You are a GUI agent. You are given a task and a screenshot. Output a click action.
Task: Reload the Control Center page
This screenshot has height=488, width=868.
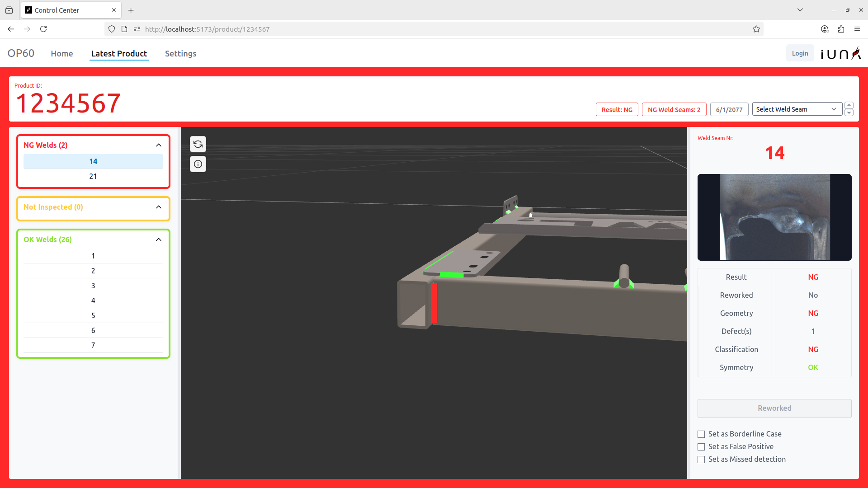43,29
